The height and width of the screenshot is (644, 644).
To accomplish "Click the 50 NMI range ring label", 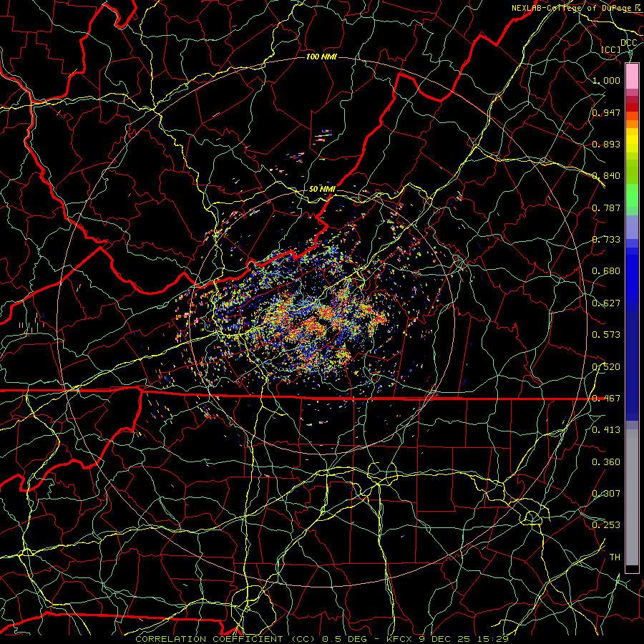I will pyautogui.click(x=323, y=189).
